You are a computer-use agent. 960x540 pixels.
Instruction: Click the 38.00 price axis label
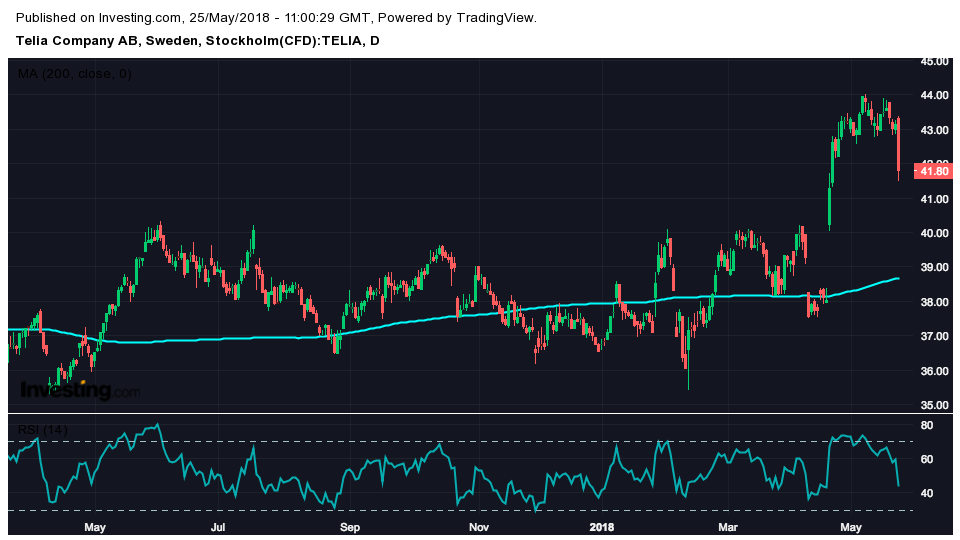tap(934, 302)
